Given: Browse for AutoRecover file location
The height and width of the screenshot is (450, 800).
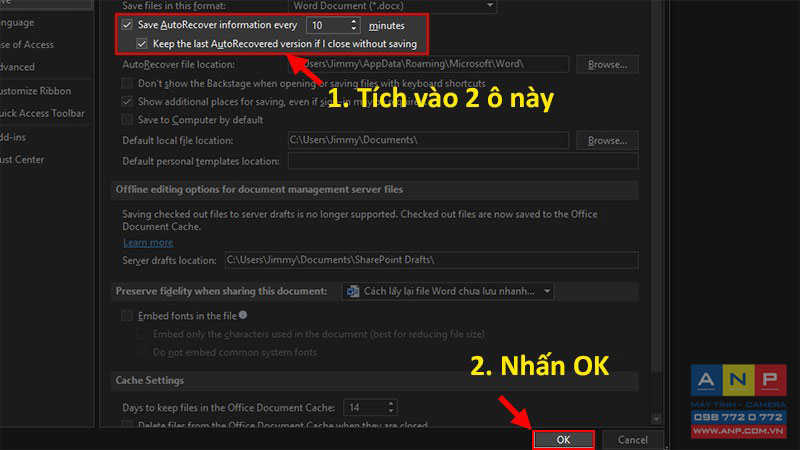Looking at the screenshot, I should pyautogui.click(x=607, y=64).
